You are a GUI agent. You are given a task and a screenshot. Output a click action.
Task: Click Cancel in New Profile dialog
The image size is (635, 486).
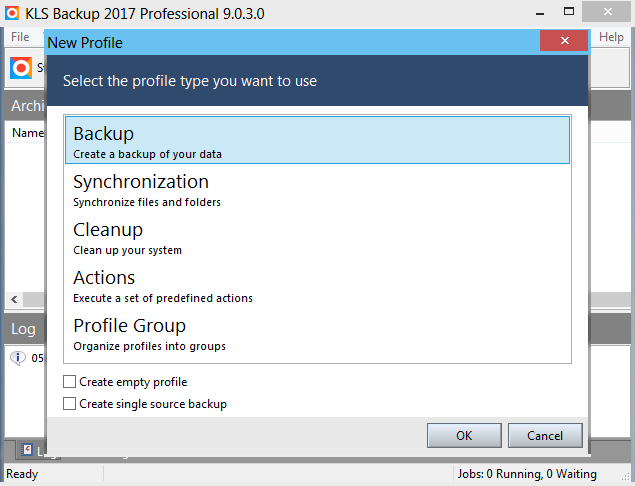545,435
